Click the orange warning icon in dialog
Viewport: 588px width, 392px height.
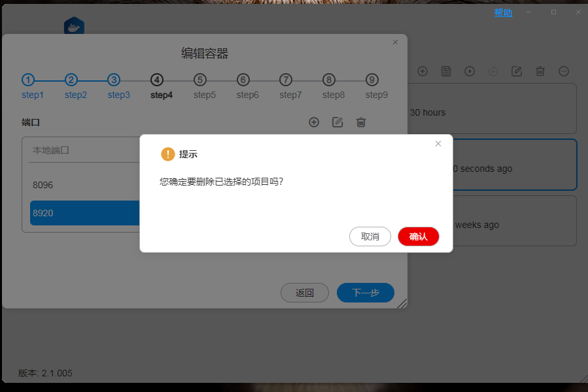[167, 154]
